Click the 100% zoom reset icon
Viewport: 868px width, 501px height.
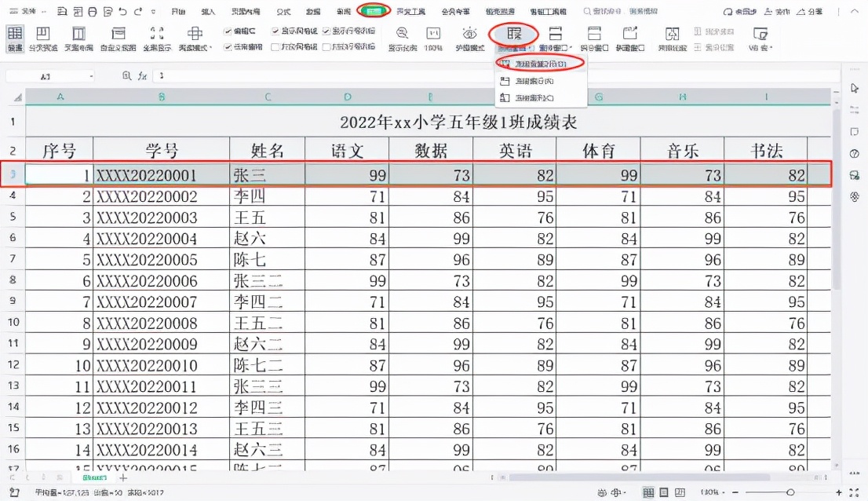coord(433,36)
